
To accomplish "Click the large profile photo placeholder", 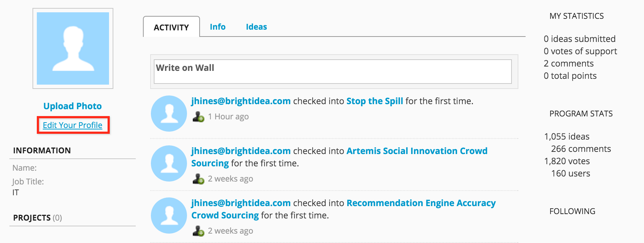I will (x=73, y=48).
